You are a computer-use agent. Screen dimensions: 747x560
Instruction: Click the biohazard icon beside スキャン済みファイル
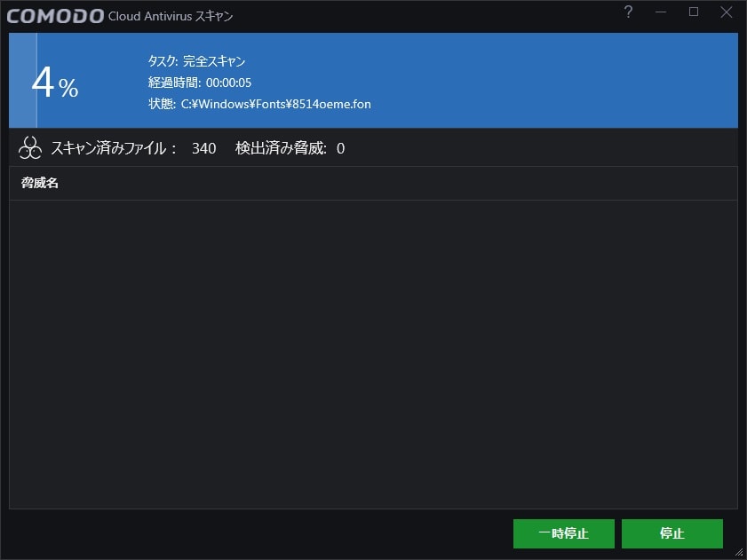pos(30,148)
